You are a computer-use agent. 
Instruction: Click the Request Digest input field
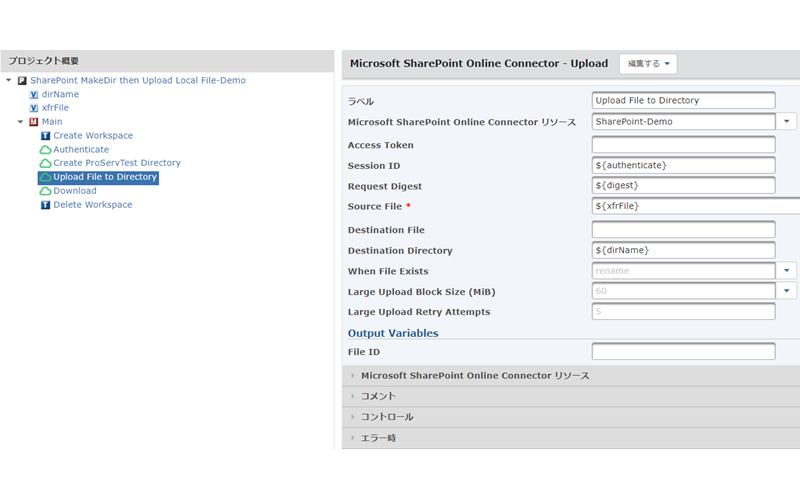click(x=683, y=185)
